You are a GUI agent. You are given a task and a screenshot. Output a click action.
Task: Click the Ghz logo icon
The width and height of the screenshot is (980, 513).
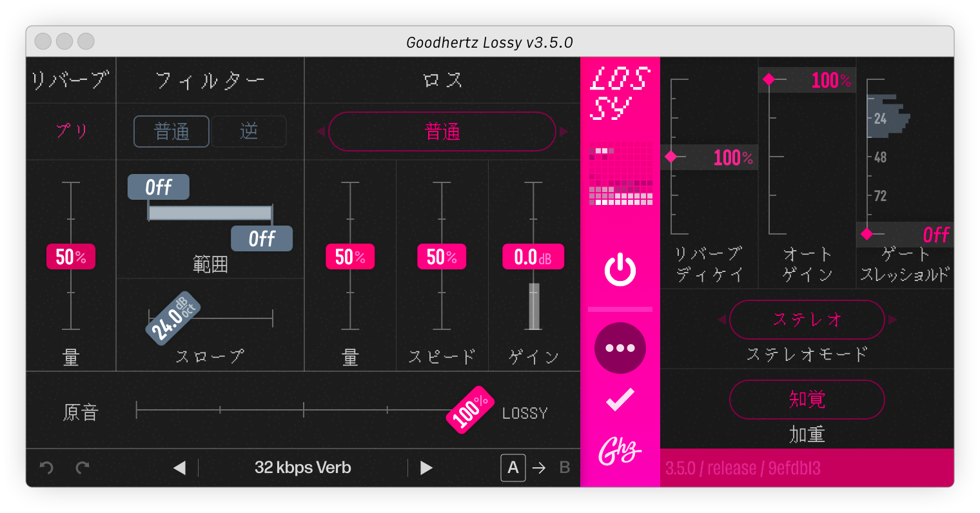click(620, 451)
